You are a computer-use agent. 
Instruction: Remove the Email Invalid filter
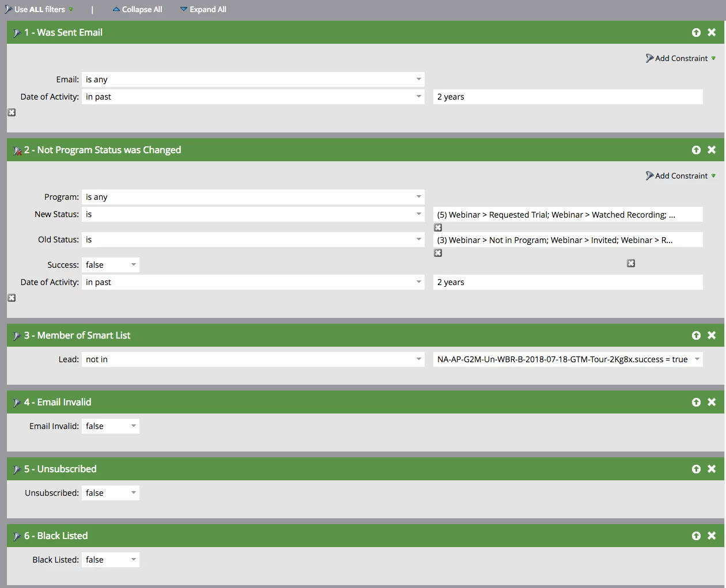712,402
